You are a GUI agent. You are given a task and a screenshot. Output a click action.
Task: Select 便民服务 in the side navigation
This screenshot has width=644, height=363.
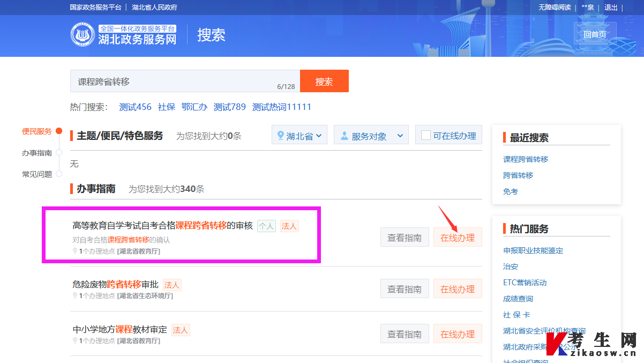(37, 131)
